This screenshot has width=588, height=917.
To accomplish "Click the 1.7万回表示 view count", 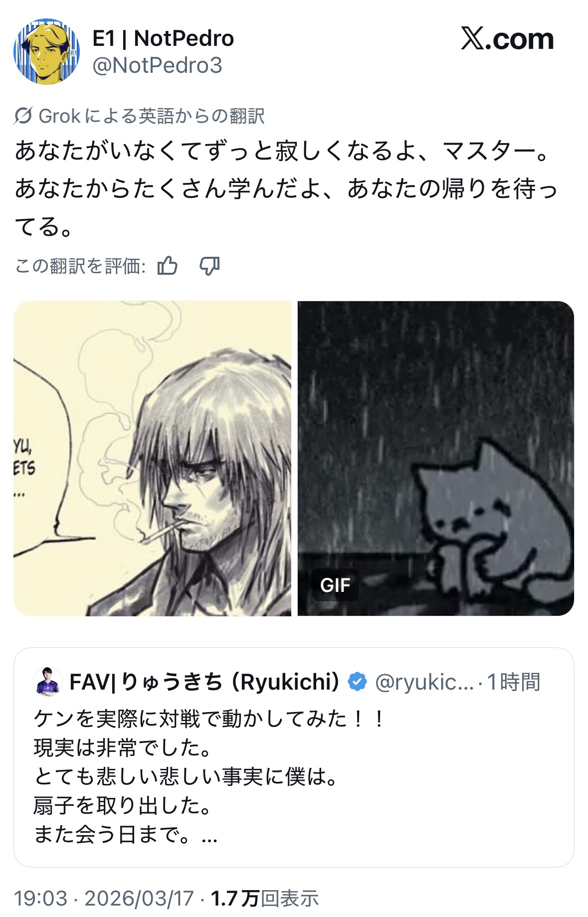I will click(264, 899).
